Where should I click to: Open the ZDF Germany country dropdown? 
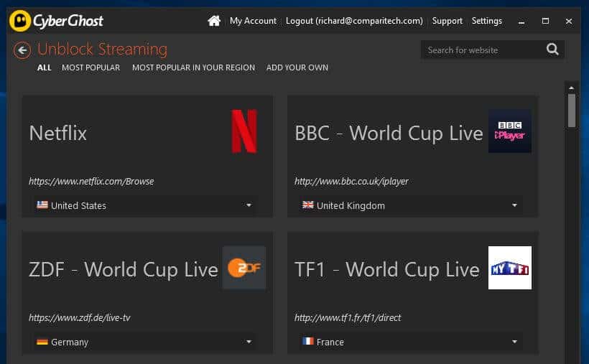pyautogui.click(x=145, y=342)
